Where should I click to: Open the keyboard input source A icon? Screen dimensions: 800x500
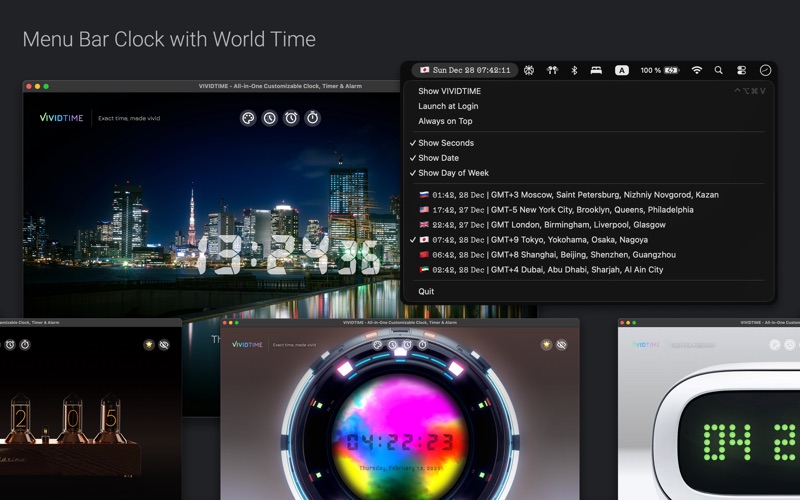pyautogui.click(x=621, y=70)
